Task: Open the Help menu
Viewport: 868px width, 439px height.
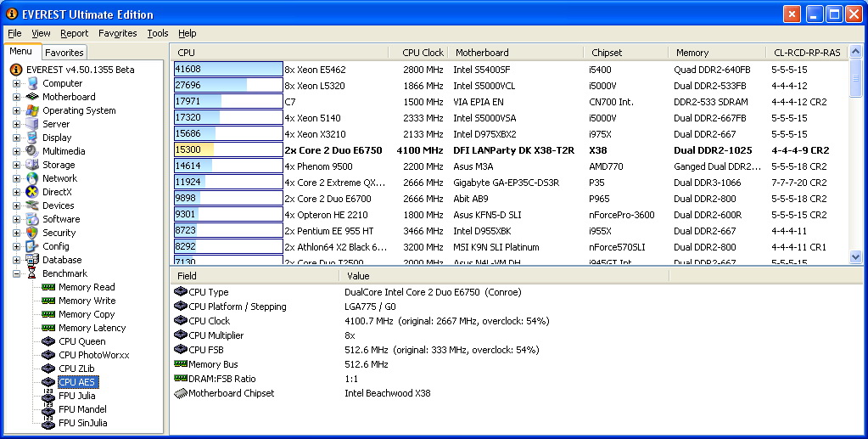Action: pos(188,33)
